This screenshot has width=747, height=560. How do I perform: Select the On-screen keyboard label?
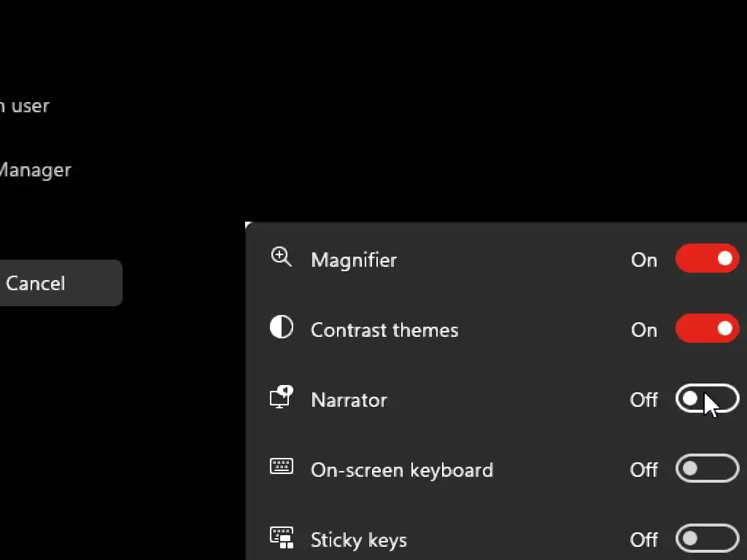402,470
